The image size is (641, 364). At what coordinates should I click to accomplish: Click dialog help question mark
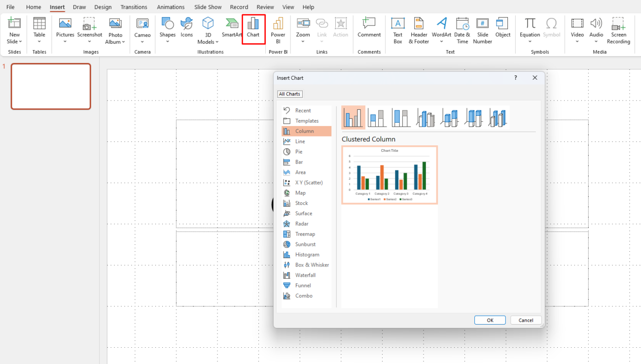pyautogui.click(x=516, y=78)
